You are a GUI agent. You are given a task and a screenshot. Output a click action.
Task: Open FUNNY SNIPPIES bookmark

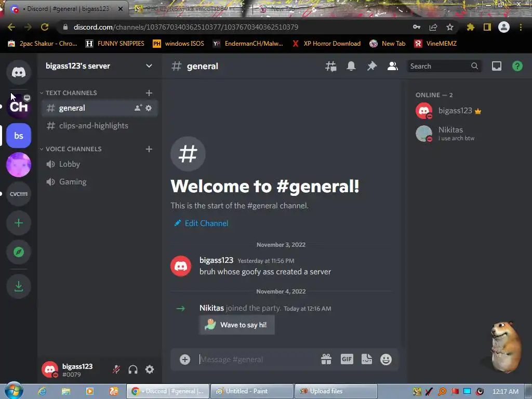click(115, 44)
